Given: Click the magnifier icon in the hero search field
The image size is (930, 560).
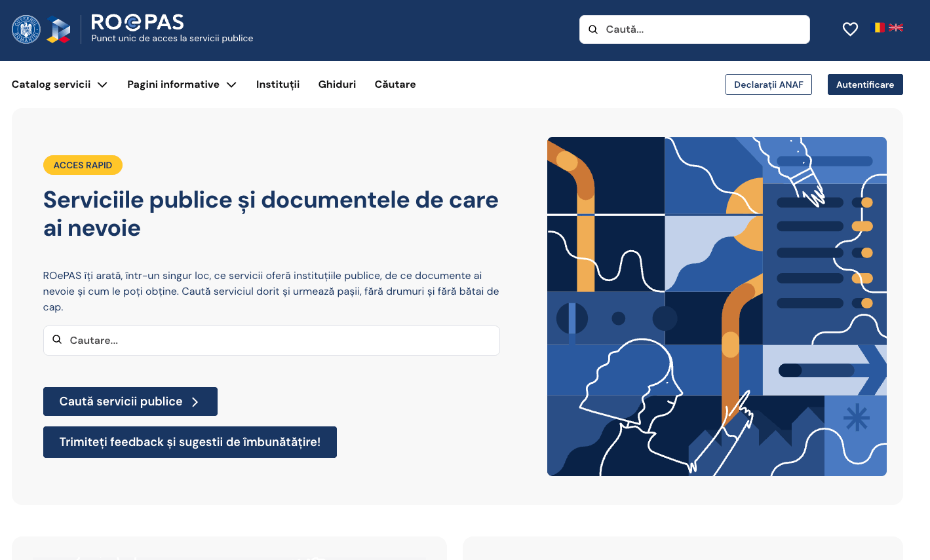Looking at the screenshot, I should [x=57, y=339].
